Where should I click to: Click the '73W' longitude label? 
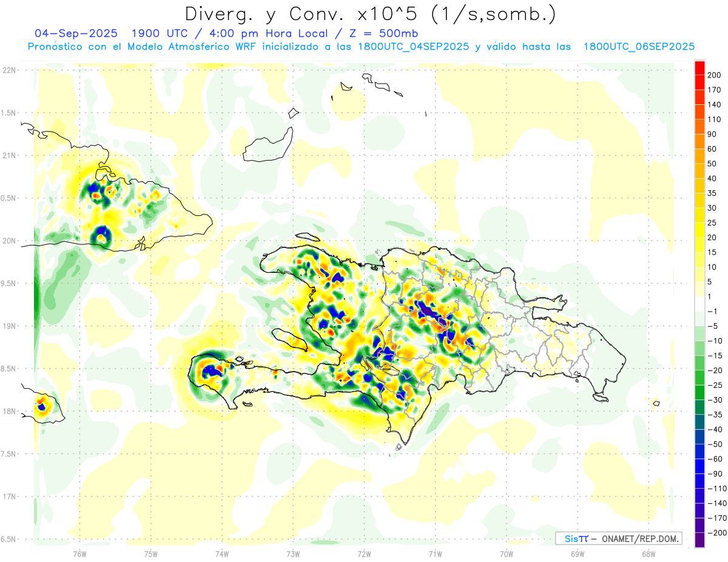point(293,554)
